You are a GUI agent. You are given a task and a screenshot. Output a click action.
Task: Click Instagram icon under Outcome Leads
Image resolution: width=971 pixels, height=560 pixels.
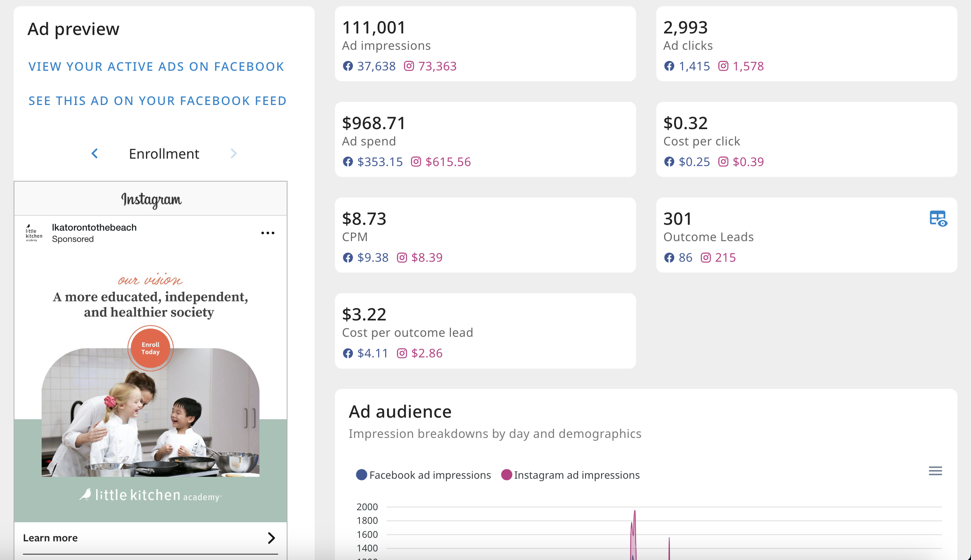(706, 257)
